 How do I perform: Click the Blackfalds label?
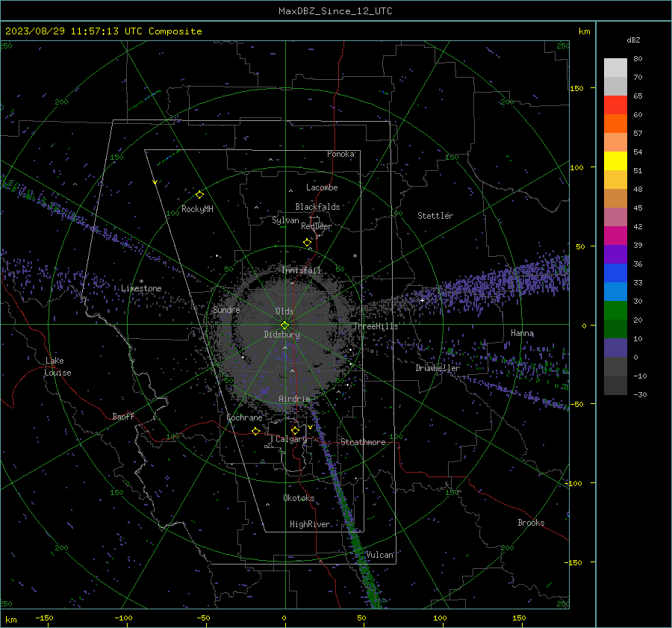pos(317,207)
